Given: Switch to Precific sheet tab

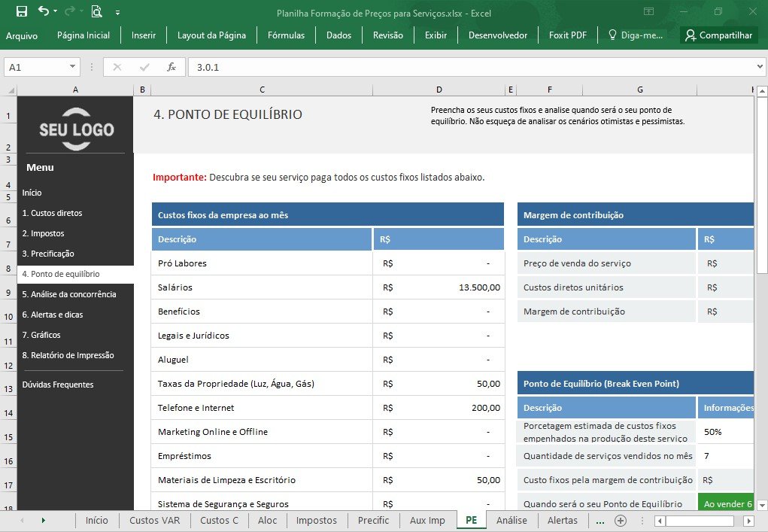Looking at the screenshot, I should coord(373,520).
